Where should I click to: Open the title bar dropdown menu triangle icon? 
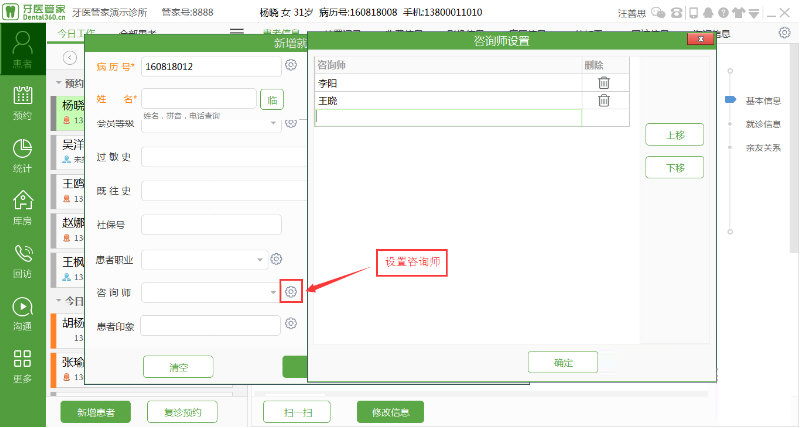click(x=754, y=14)
